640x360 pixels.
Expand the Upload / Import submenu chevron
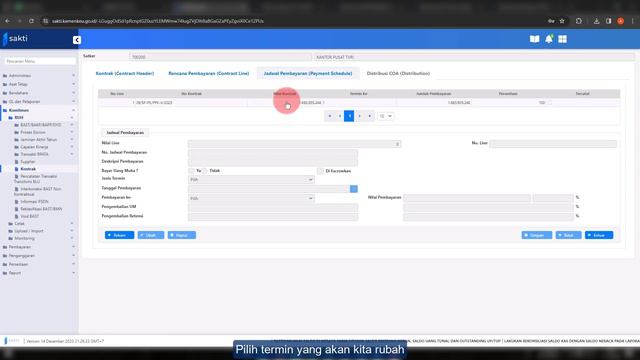click(x=72, y=231)
